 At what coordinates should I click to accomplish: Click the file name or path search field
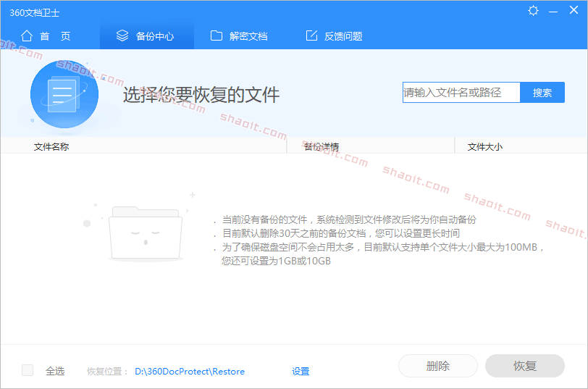point(461,92)
